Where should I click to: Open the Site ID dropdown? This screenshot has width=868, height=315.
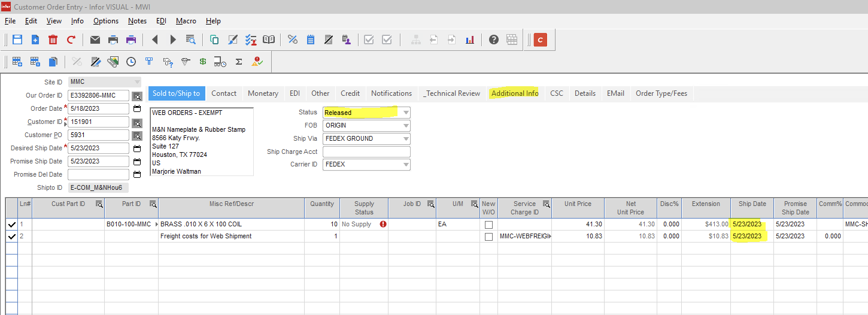coord(137,82)
